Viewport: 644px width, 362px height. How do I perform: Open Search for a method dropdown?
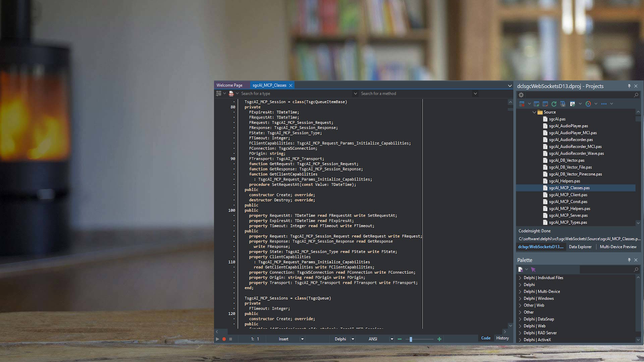pos(475,94)
